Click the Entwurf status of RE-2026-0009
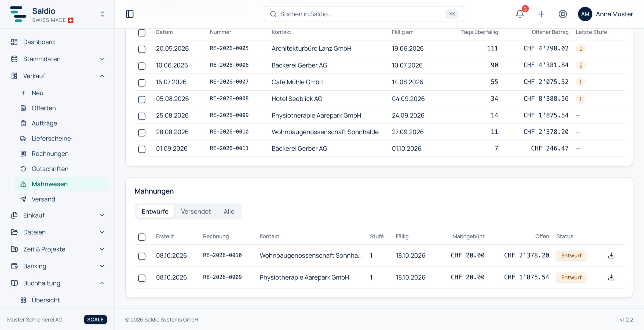The height and width of the screenshot is (330, 644). 571,277
